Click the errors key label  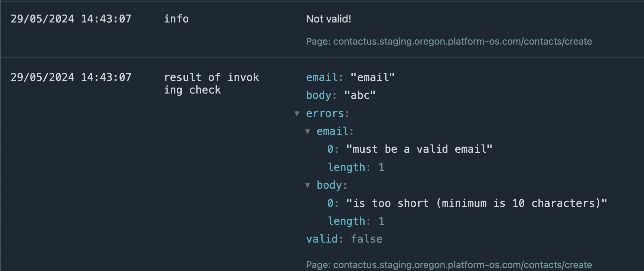point(326,114)
